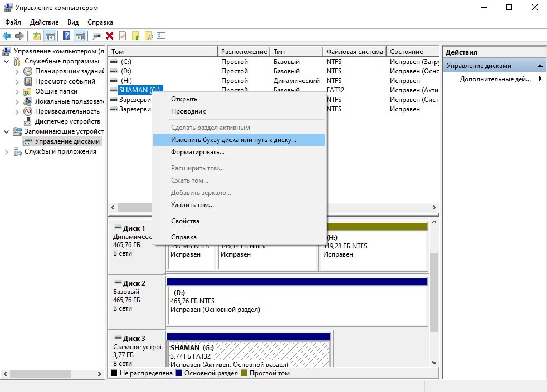
Task: Expand Планировщик заданий node
Action: (17, 71)
